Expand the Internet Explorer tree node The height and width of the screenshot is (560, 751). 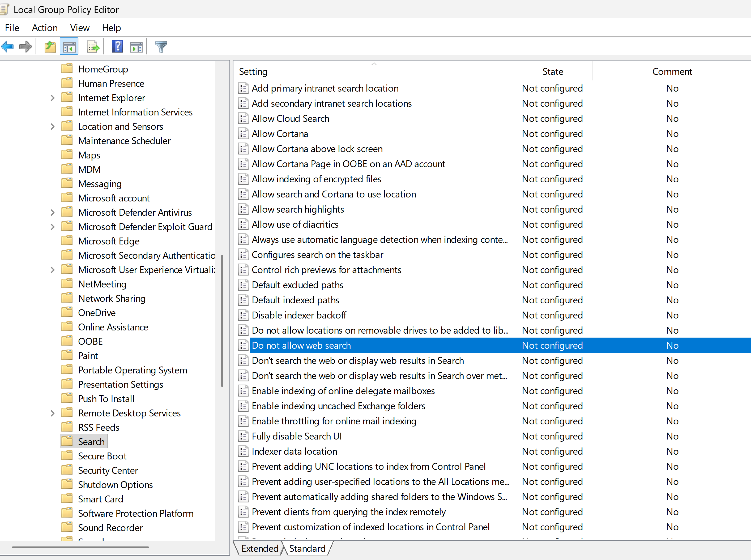point(52,98)
